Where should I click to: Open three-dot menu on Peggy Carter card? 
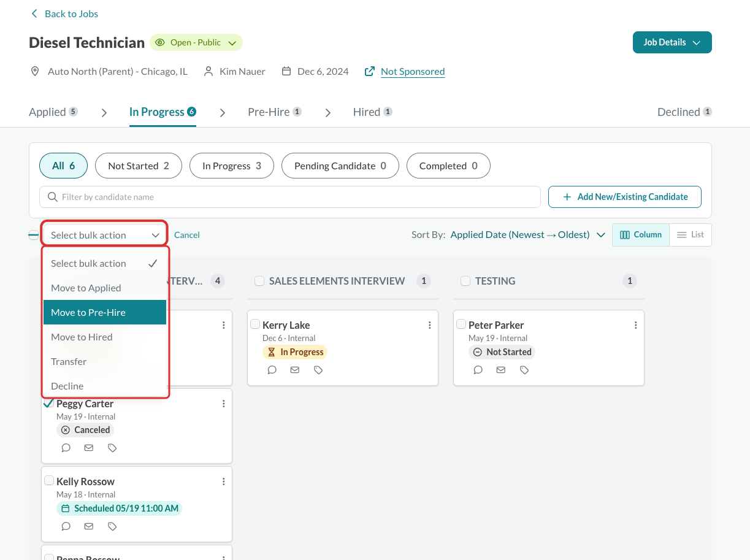224,404
